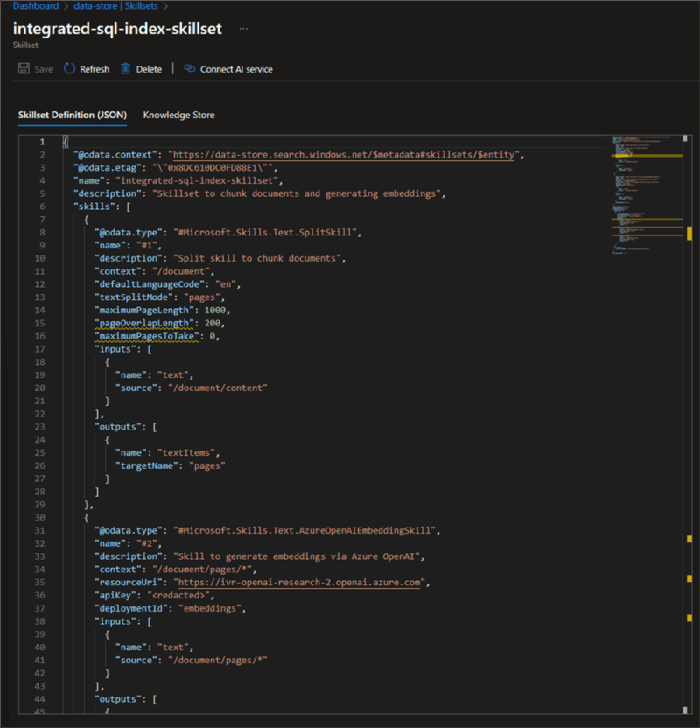The width and height of the screenshot is (700, 728).
Task: Click the circular Refresh arrow icon
Action: click(69, 68)
